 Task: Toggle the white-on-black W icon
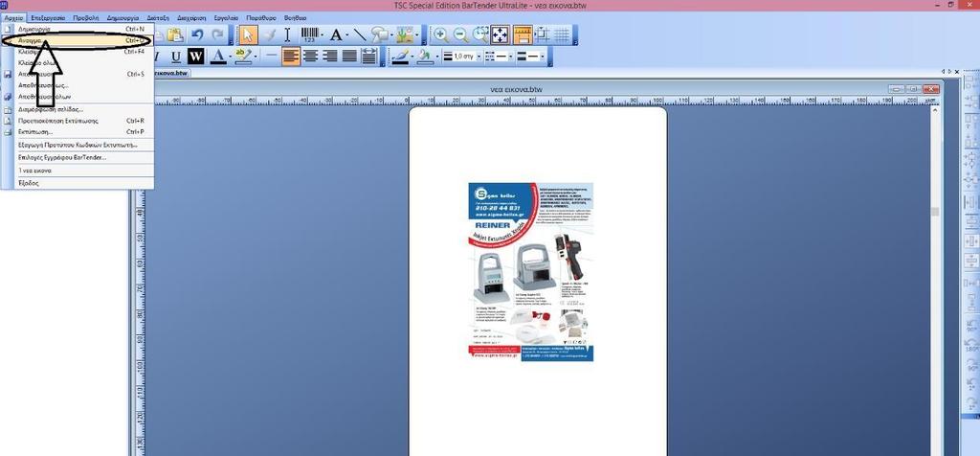tap(195, 57)
